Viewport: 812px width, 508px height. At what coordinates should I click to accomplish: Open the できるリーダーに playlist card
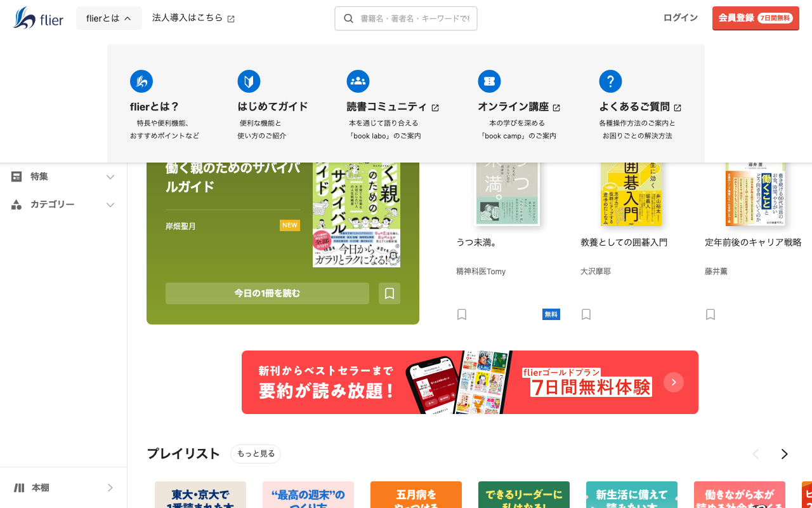[524, 495]
